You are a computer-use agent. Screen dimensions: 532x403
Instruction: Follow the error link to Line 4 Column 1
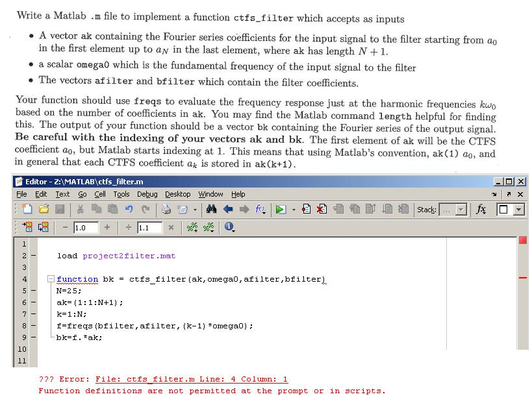click(x=192, y=379)
